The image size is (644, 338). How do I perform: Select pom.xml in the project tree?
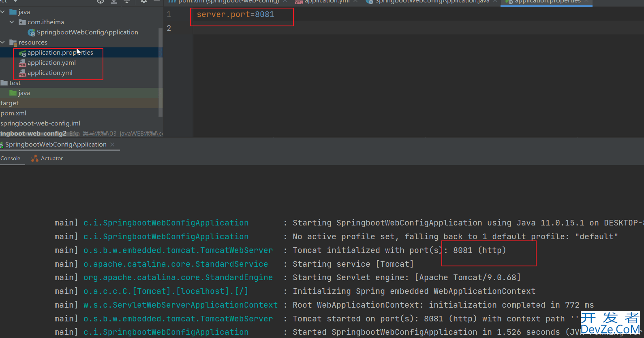coord(13,113)
